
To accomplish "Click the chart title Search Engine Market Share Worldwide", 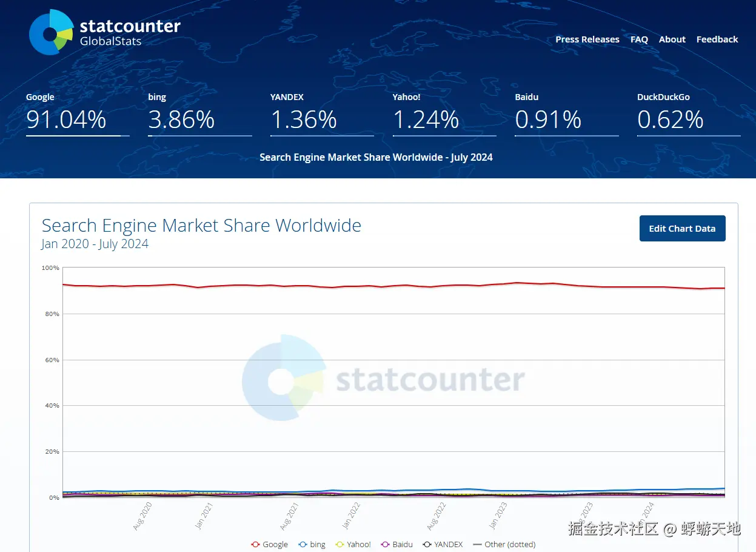I will click(x=201, y=226).
